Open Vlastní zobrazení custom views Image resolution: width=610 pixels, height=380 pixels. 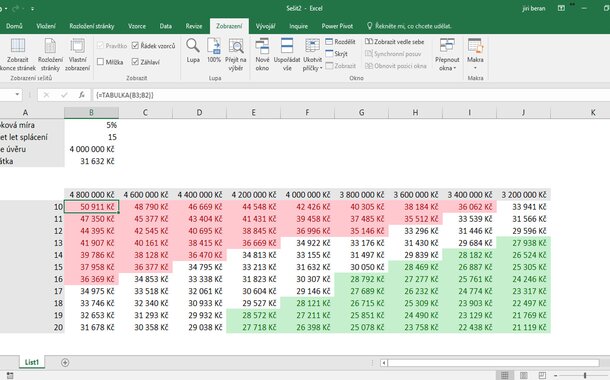(77, 54)
